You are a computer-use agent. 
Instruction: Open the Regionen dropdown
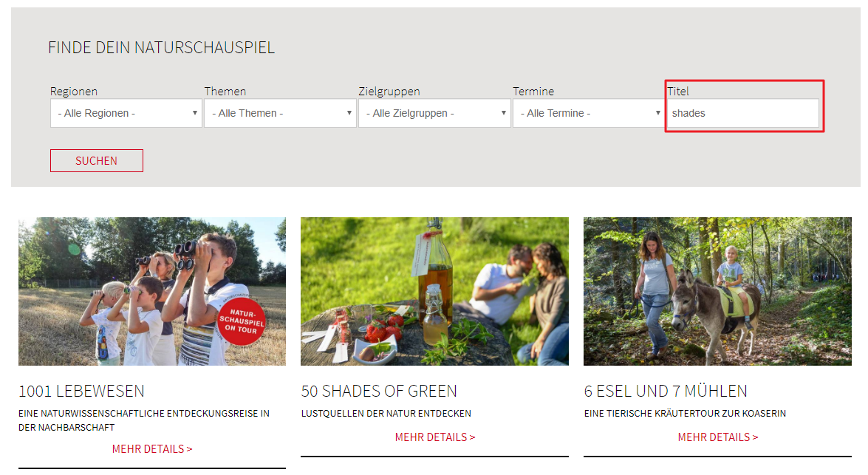click(x=126, y=113)
